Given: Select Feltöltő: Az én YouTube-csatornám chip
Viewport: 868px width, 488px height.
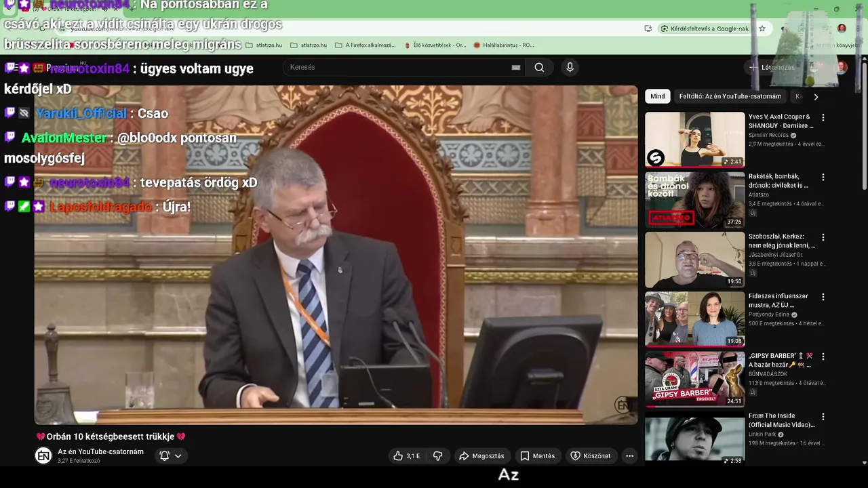Looking at the screenshot, I should click(730, 96).
